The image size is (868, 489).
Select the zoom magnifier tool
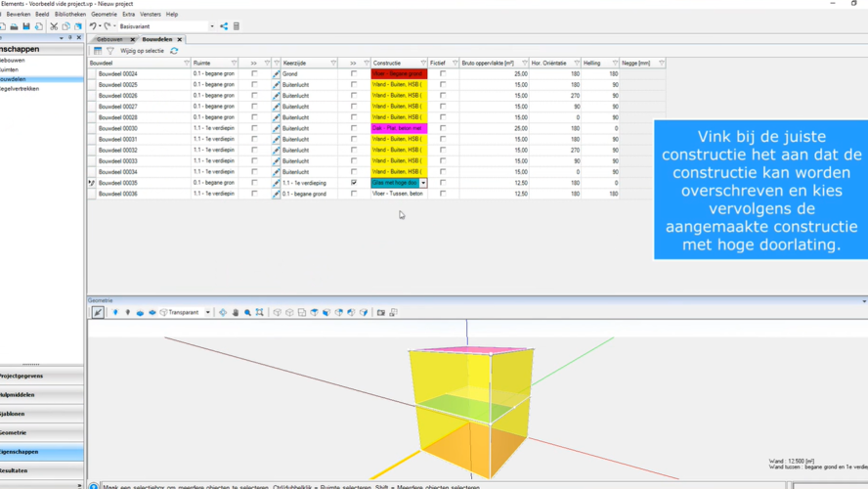(x=247, y=313)
